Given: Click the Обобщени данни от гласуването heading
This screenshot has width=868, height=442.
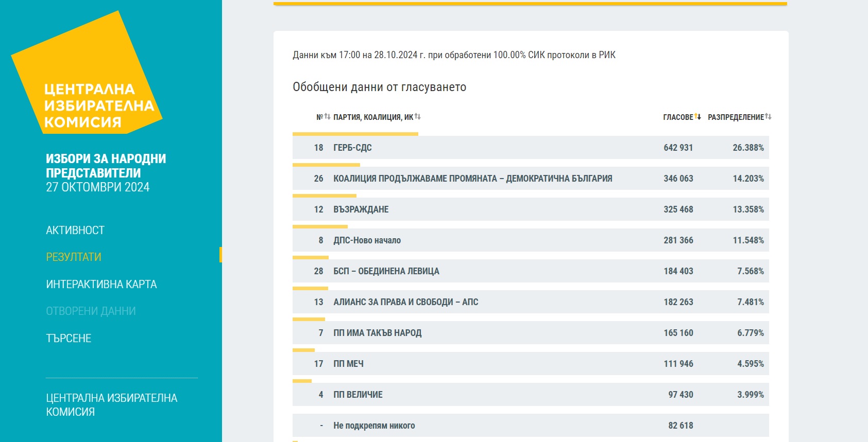Looking at the screenshot, I should click(x=379, y=87).
